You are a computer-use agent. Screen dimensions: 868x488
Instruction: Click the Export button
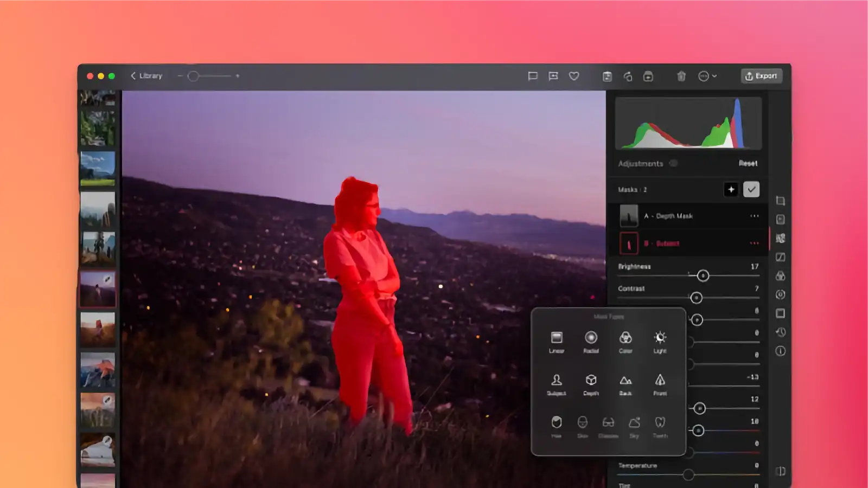[x=761, y=76]
